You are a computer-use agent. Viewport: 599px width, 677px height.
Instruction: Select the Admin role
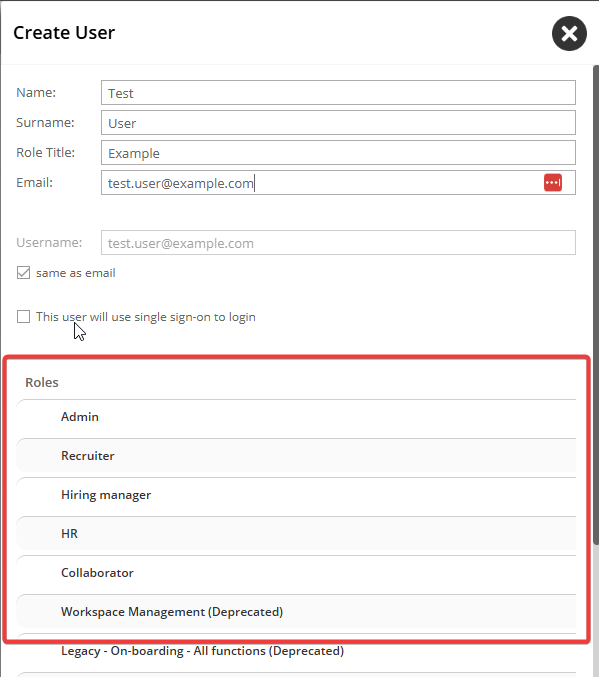[296, 417]
